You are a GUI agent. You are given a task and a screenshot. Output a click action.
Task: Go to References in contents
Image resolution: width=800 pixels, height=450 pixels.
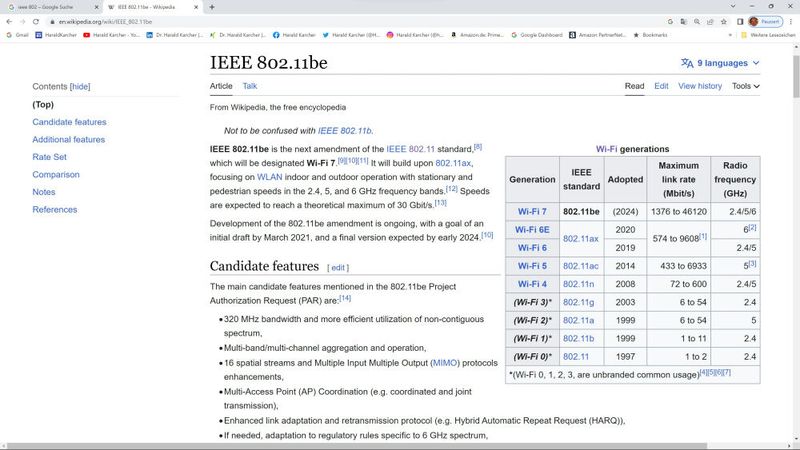pos(55,209)
